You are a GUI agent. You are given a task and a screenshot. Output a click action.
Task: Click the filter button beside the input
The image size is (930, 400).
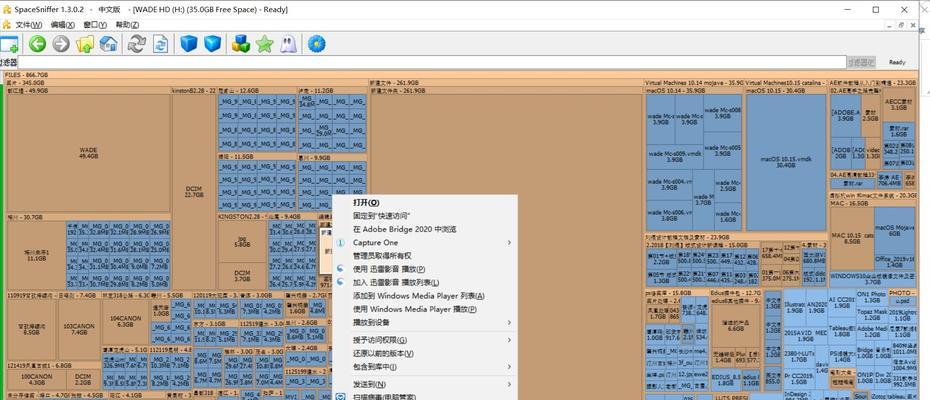point(861,62)
